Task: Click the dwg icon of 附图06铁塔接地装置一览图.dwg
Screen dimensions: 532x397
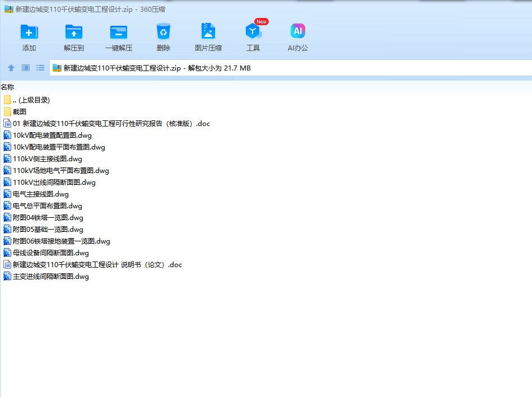Action: tap(7, 241)
